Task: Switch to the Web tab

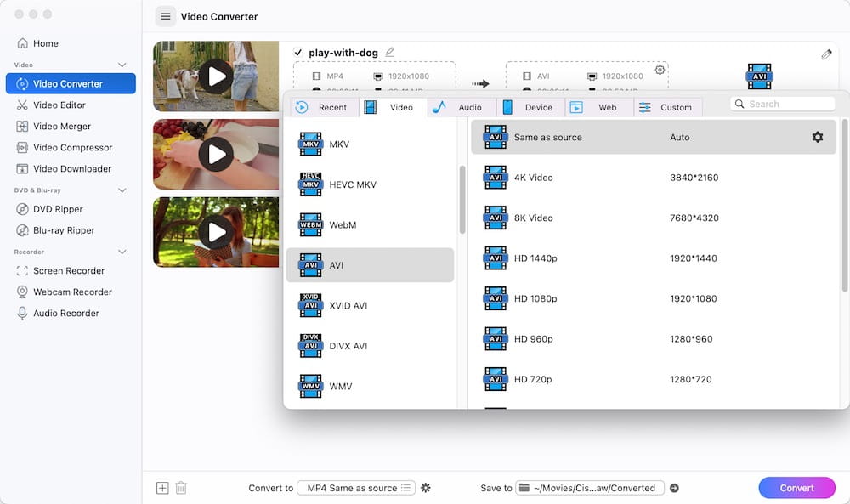Action: point(599,107)
